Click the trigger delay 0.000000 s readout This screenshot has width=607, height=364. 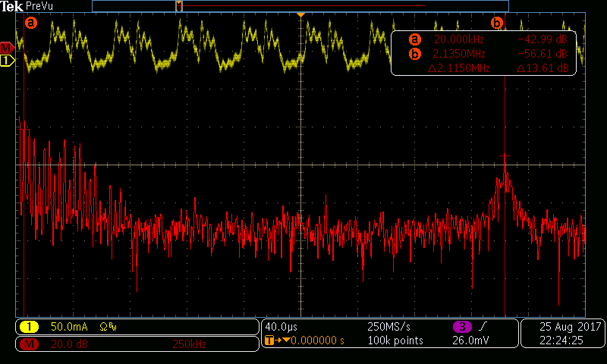[313, 341]
